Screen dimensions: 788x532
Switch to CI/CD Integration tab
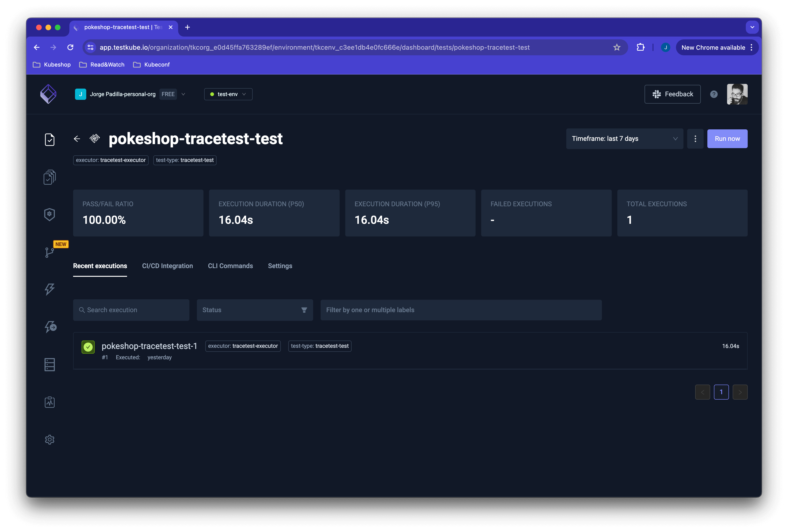pos(168,266)
